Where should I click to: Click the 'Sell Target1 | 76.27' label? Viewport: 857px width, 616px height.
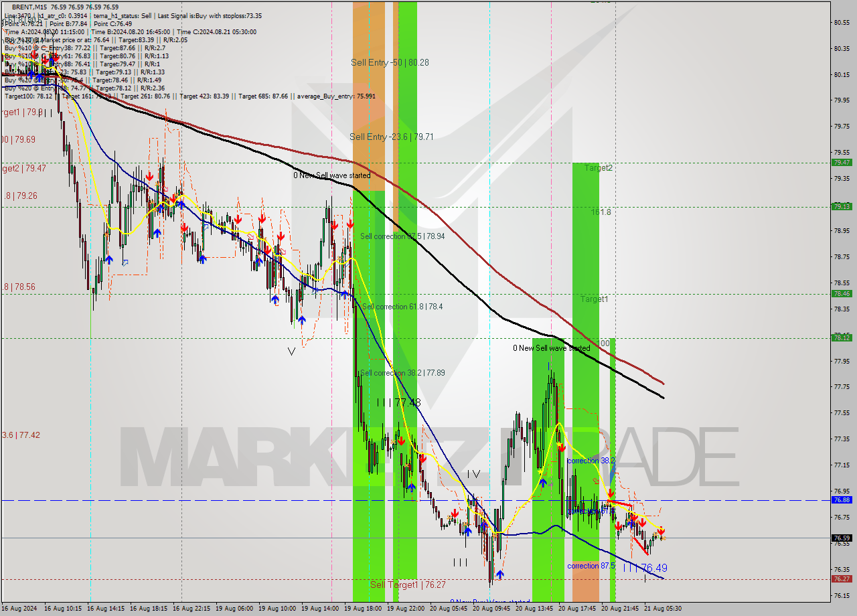pyautogui.click(x=408, y=585)
